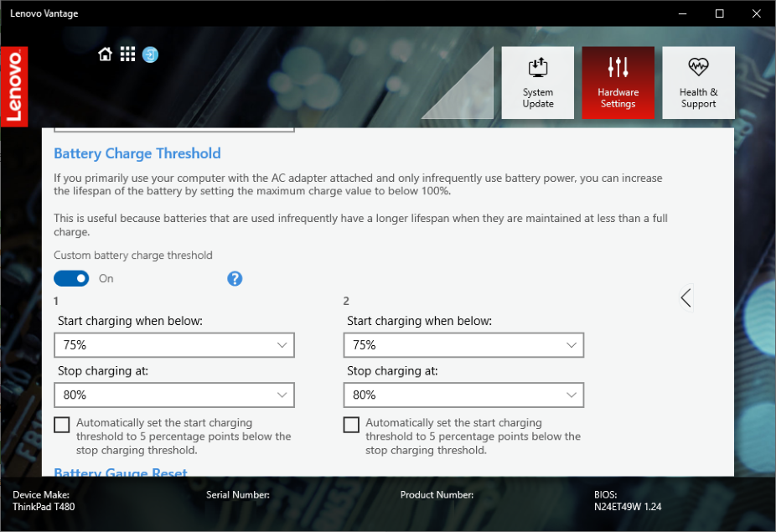Minimize the Lenovo Vantage window
Screen dimensions: 776x532
click(682, 13)
